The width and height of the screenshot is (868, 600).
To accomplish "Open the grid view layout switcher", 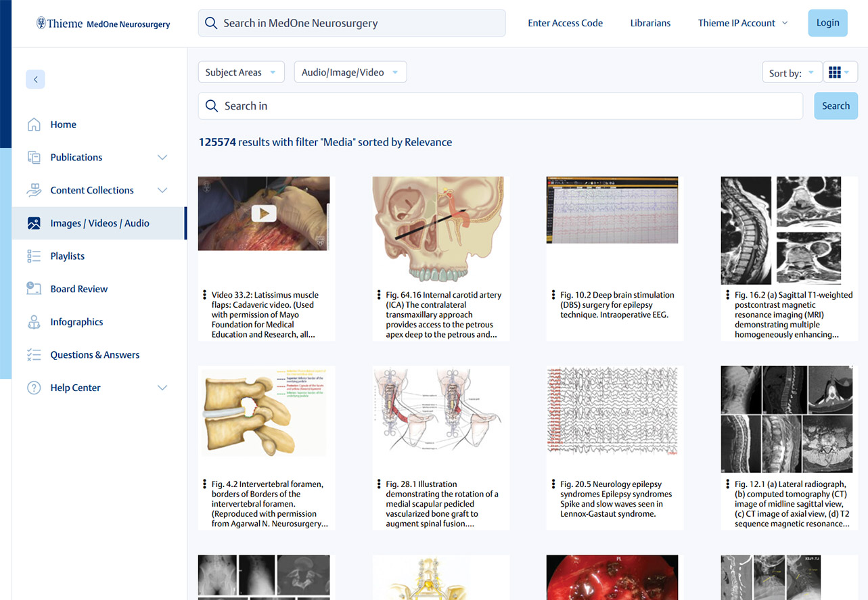I will (x=840, y=72).
